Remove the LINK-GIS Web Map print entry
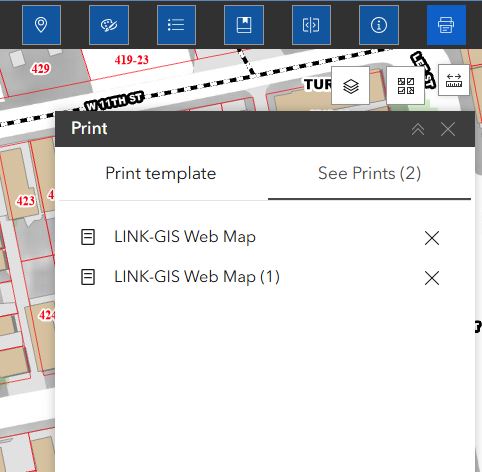 pos(432,238)
